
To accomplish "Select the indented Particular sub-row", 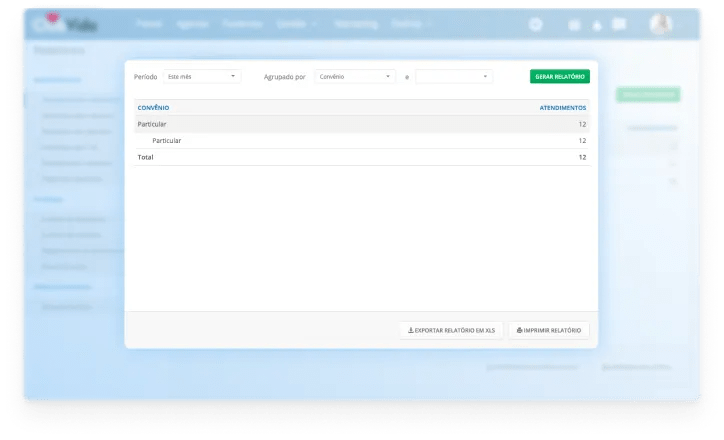I will click(x=361, y=141).
